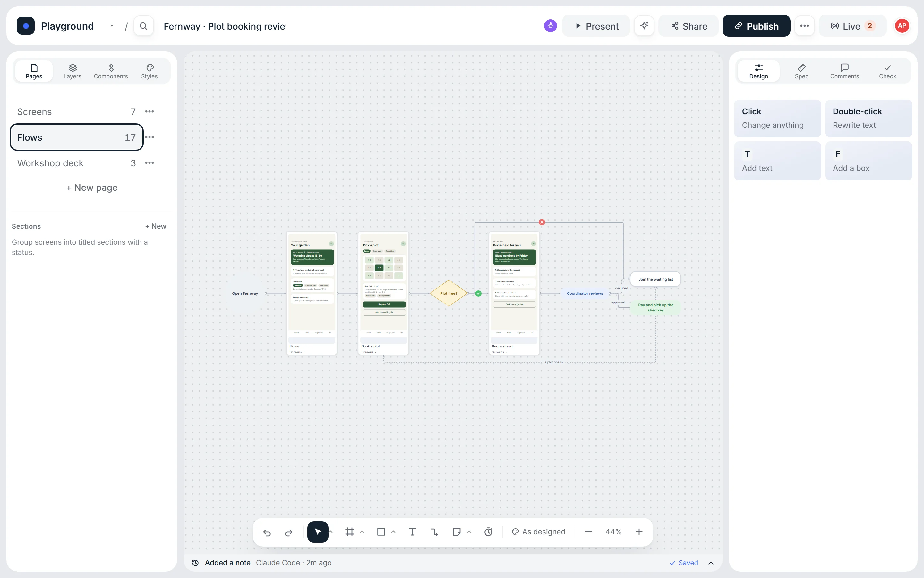This screenshot has width=924, height=578.
Task: Create a new section with + New
Action: [x=156, y=226]
